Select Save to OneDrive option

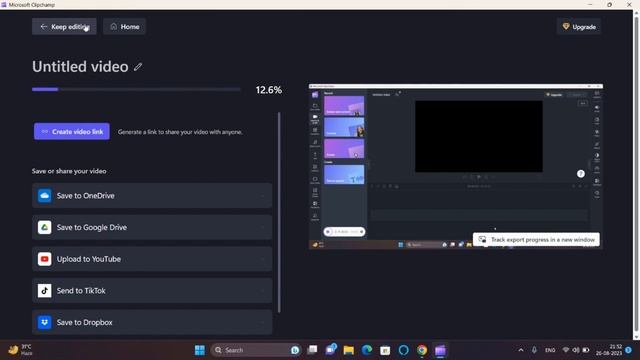[152, 196]
